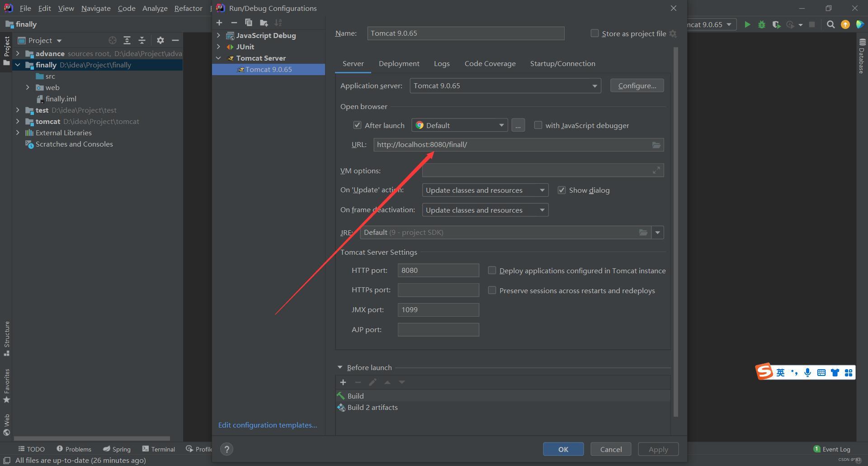
Task: Open On 'Update' action dropdown
Action: [x=485, y=190]
